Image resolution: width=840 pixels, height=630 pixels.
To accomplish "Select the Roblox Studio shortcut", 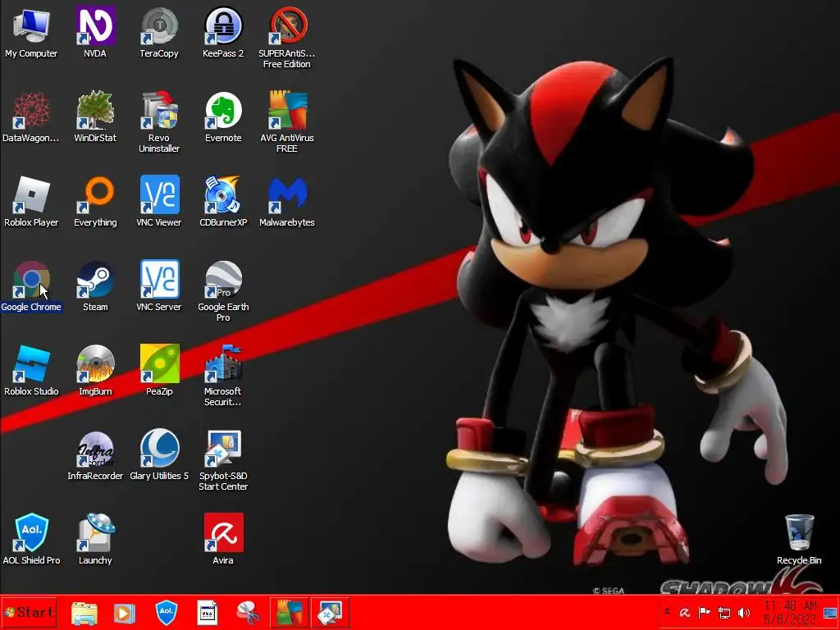I will point(31,372).
